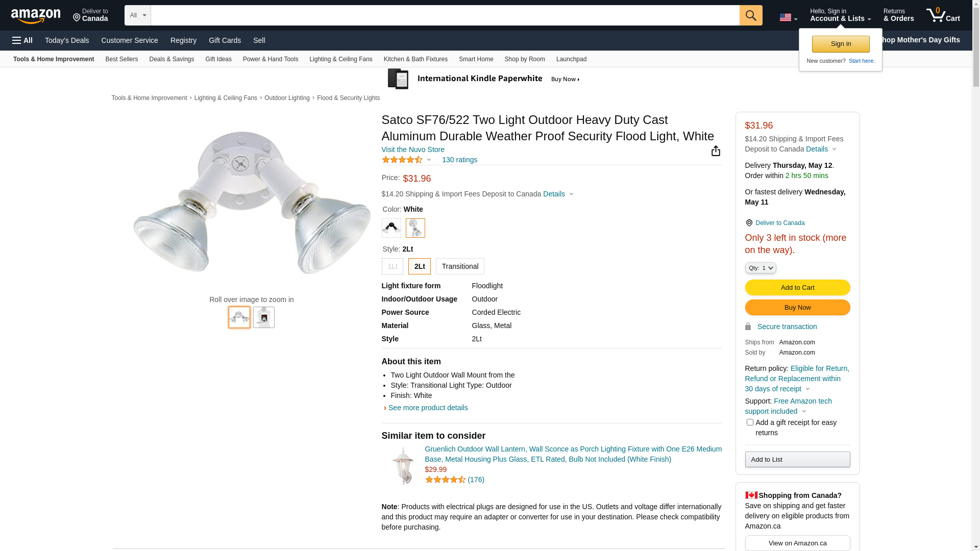Check the gift receipt checkbox
The height and width of the screenshot is (551, 980).
click(x=750, y=422)
